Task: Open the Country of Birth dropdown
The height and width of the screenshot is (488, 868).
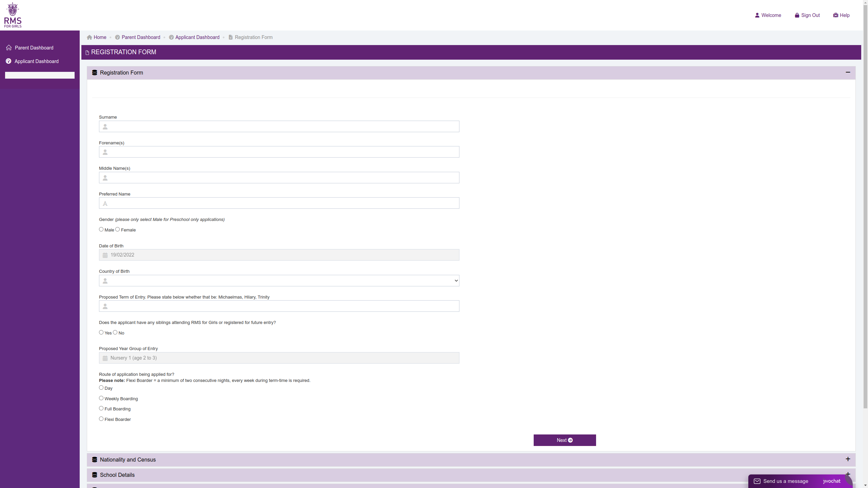Action: point(278,281)
